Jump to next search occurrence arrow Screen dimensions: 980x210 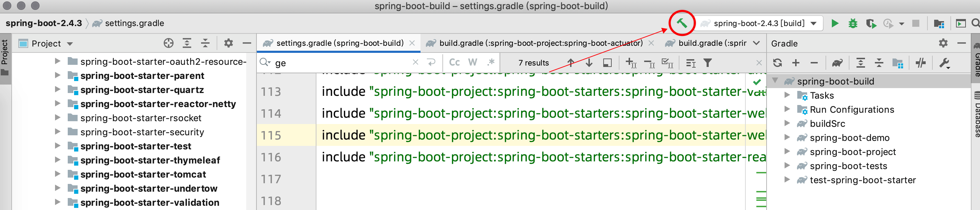(x=589, y=63)
